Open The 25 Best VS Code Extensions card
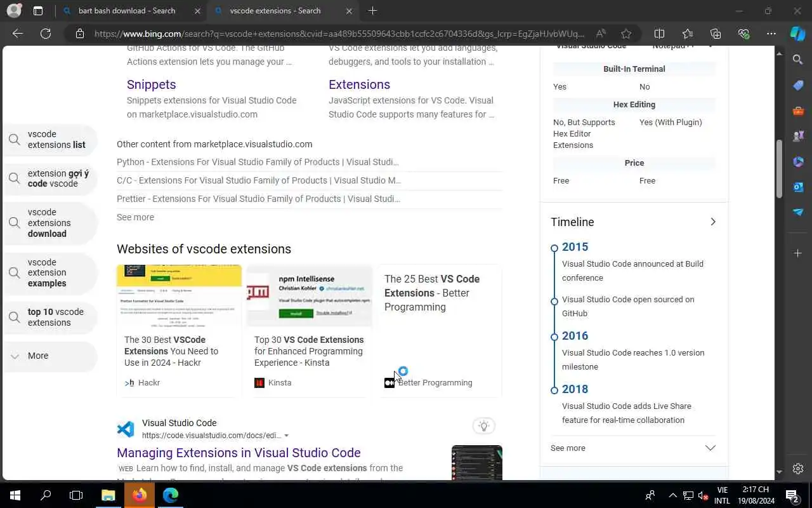Image resolution: width=812 pixels, height=508 pixels. coord(440,331)
